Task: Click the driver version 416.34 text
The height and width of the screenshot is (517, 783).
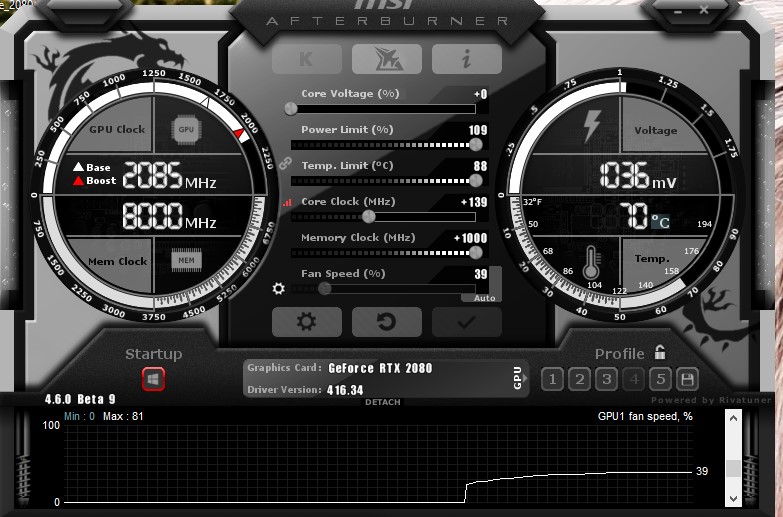Action: click(x=345, y=390)
